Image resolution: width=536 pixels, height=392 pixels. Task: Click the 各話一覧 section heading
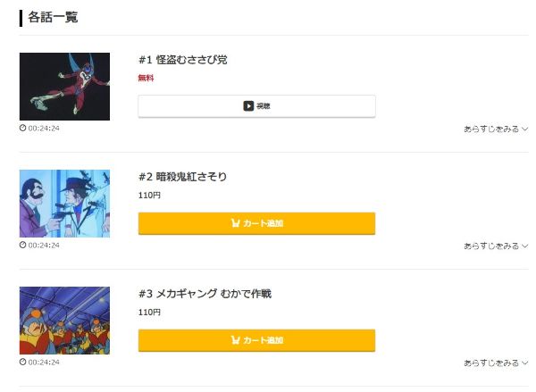(53, 17)
